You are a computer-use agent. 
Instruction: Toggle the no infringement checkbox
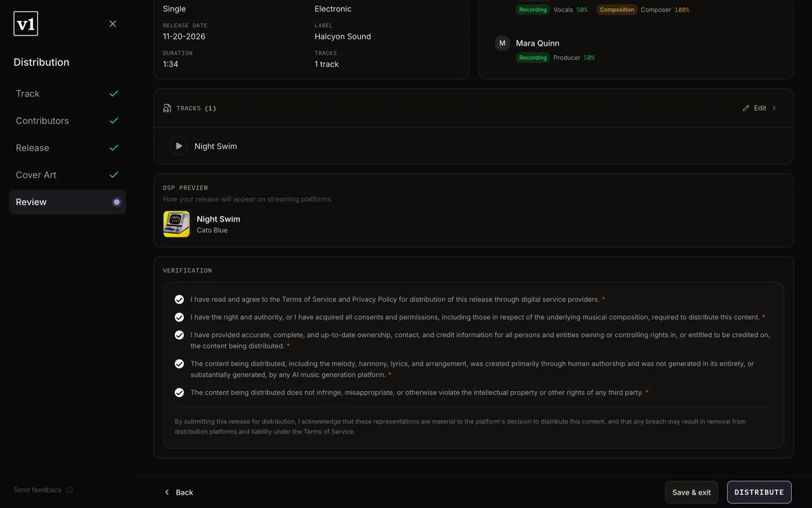[x=180, y=392]
